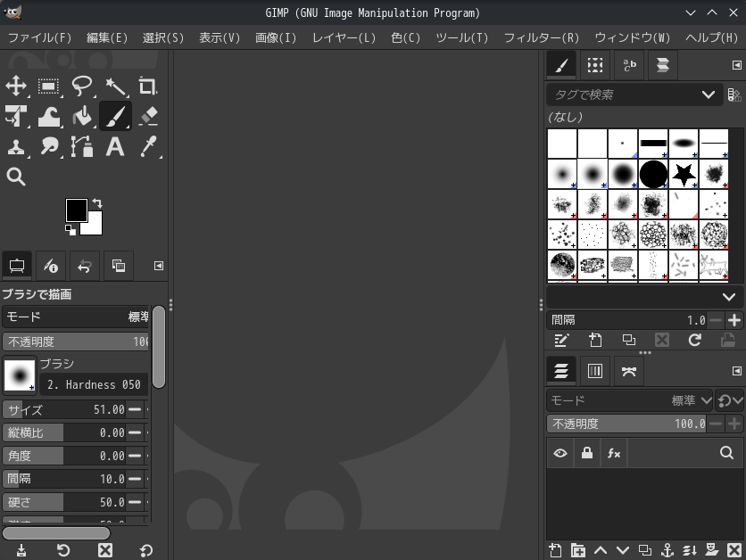Select the Fuzzy Select tool in the toolbox

115,86
